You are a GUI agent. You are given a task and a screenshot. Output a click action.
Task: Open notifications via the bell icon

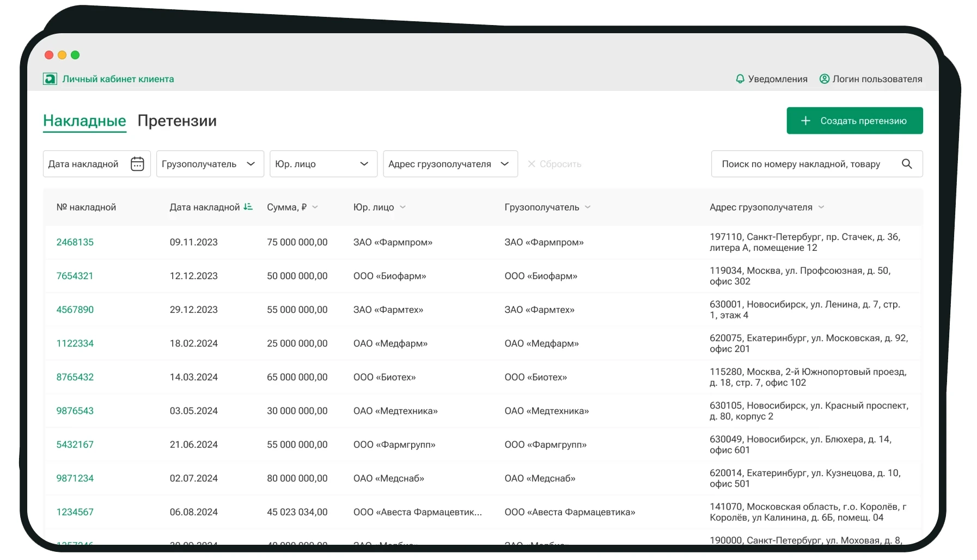740,79
